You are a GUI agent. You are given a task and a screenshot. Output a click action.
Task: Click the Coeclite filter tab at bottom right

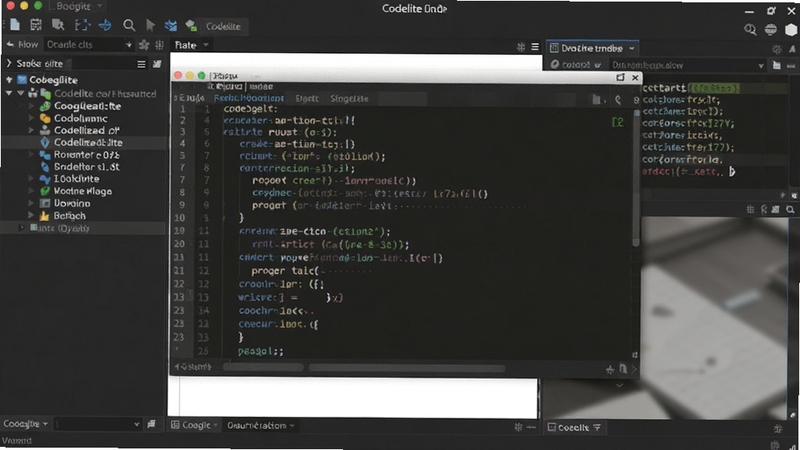(574, 428)
